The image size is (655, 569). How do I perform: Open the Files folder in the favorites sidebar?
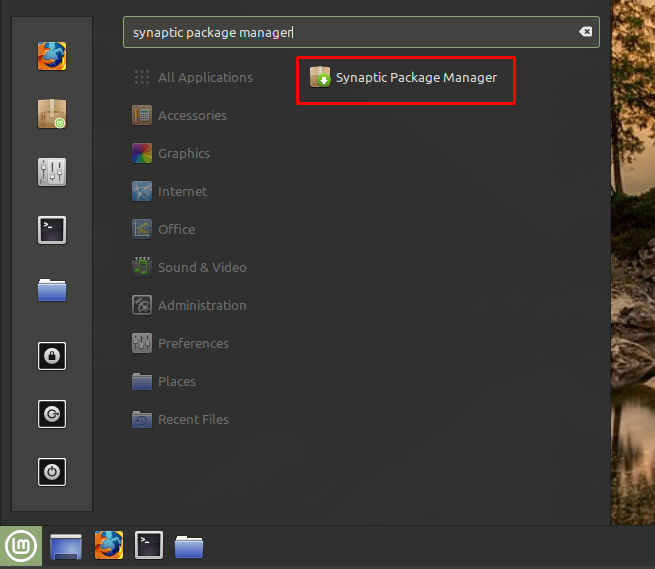(52, 290)
